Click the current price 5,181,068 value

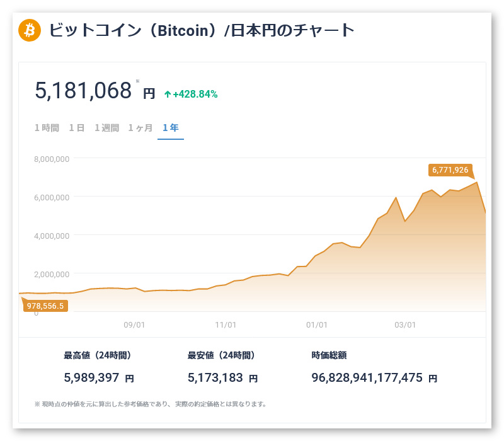point(83,91)
